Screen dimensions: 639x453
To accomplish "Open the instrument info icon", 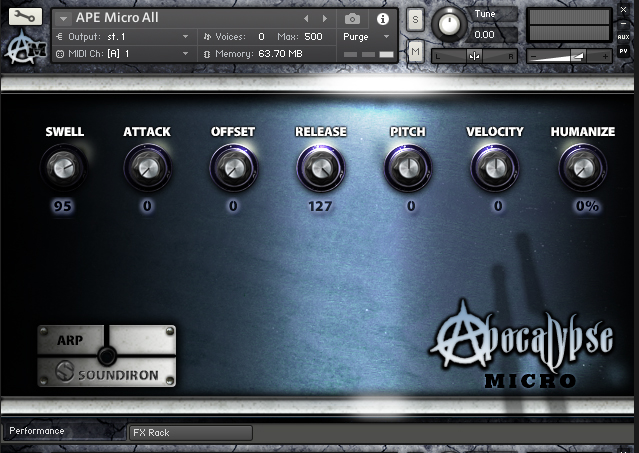I will click(382, 18).
